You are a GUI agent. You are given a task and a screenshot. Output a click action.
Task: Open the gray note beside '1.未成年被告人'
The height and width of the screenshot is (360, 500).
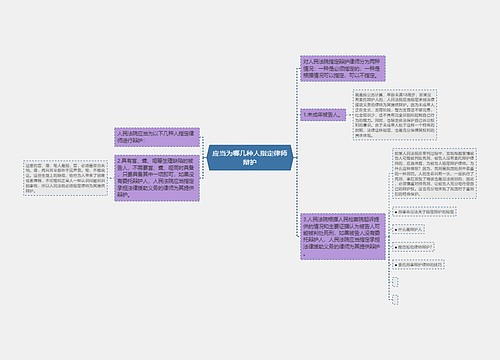click(395, 115)
